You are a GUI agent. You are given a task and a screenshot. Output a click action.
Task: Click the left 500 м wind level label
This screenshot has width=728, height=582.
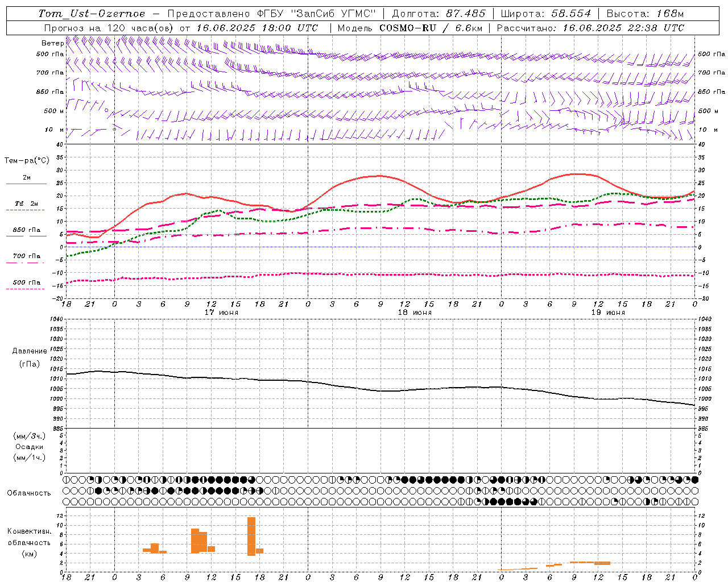(x=54, y=111)
